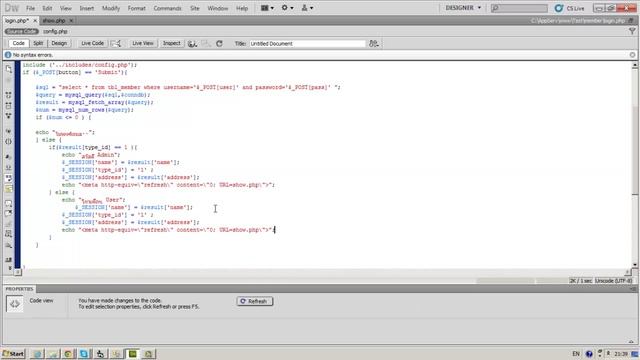Click the Unicode (UTF-8) status bar entry
The width and height of the screenshot is (640, 360).
613,281
